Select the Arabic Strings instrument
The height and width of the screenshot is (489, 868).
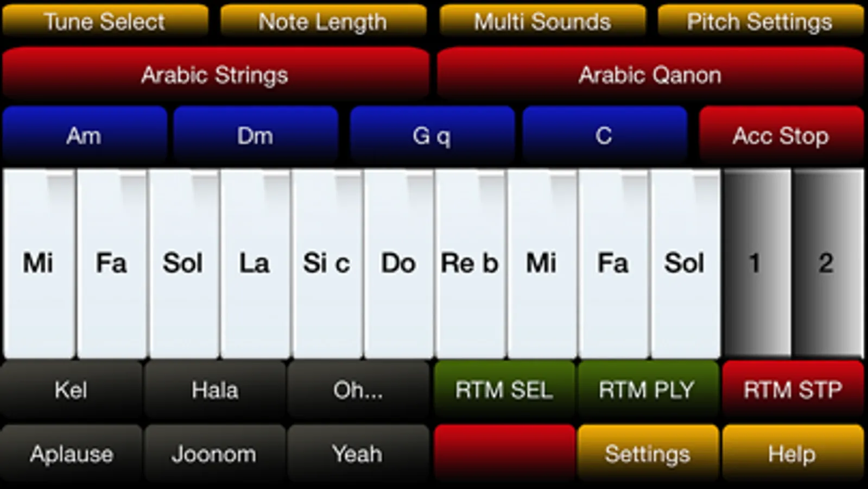(x=215, y=74)
